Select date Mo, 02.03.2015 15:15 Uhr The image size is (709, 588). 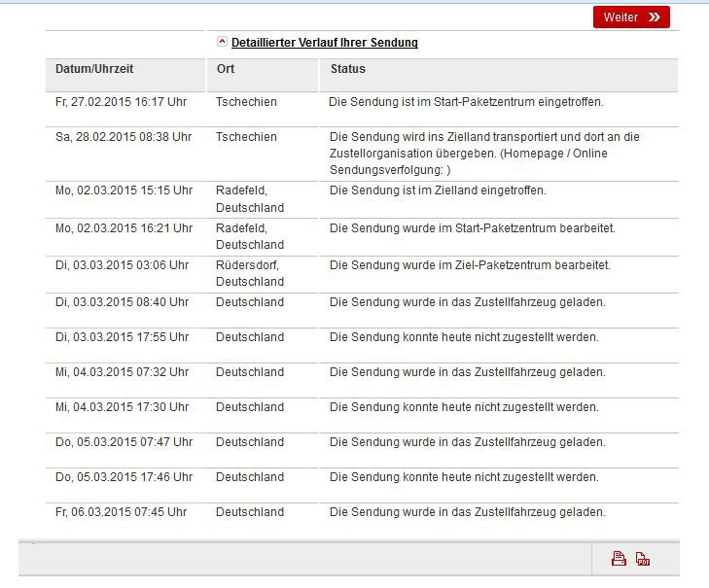click(124, 190)
